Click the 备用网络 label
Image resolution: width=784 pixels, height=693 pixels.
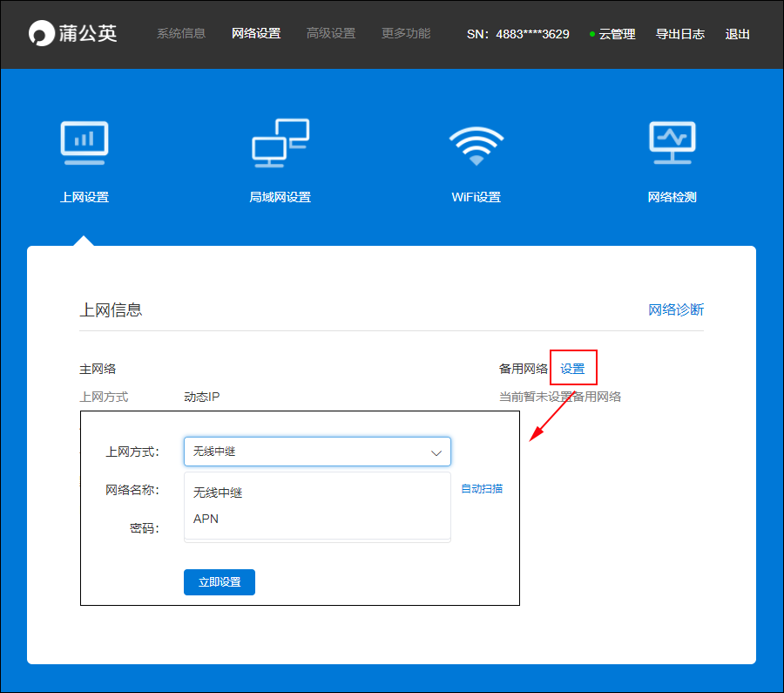point(524,369)
